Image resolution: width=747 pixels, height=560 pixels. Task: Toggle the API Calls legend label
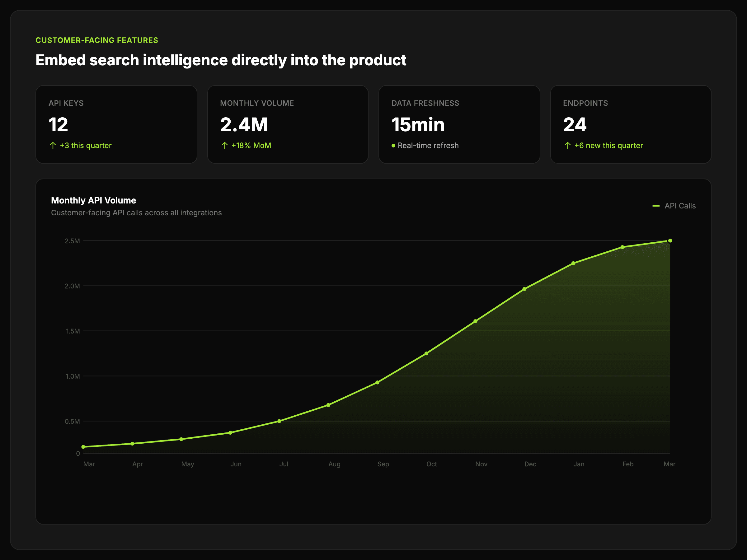(x=680, y=206)
